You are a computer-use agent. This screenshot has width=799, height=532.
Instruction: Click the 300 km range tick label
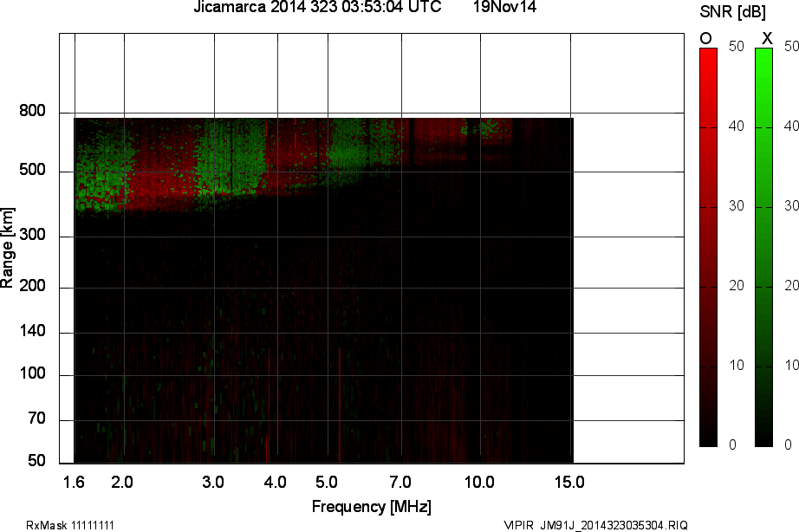pyautogui.click(x=33, y=235)
